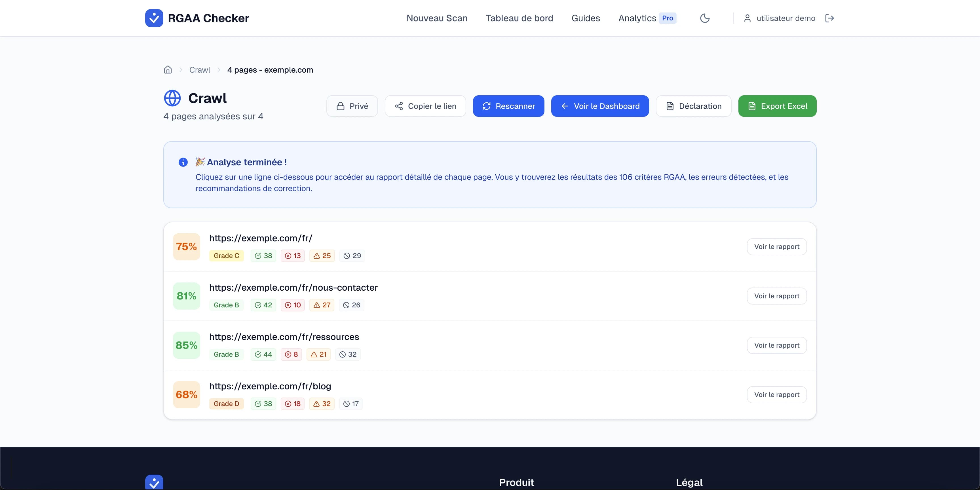Open the Guides section
The image size is (980, 490).
(x=586, y=18)
